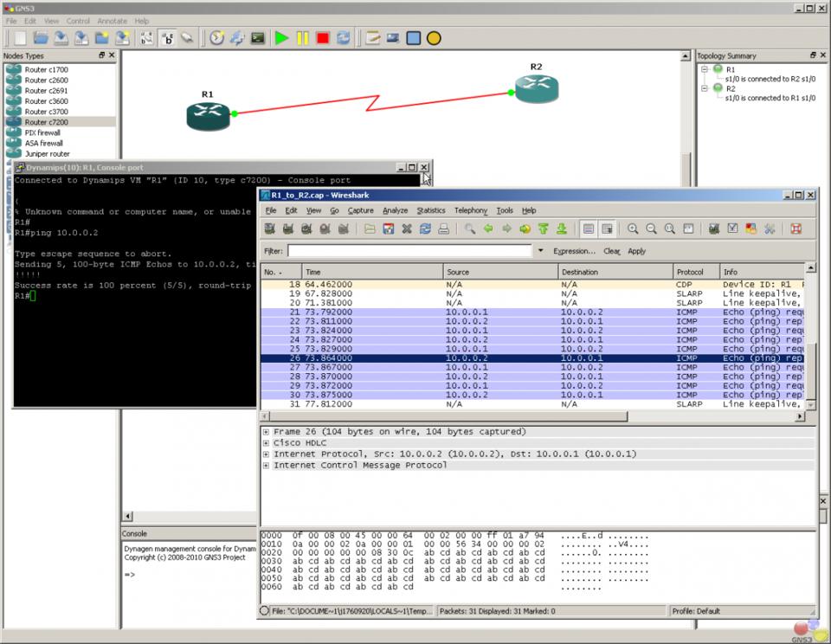This screenshot has height=644, width=831.
Task: Click the Expression... filter button
Action: click(574, 251)
